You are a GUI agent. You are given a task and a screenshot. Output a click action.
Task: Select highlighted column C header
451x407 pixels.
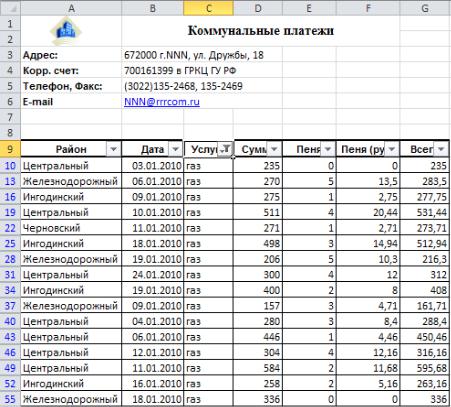coord(208,8)
